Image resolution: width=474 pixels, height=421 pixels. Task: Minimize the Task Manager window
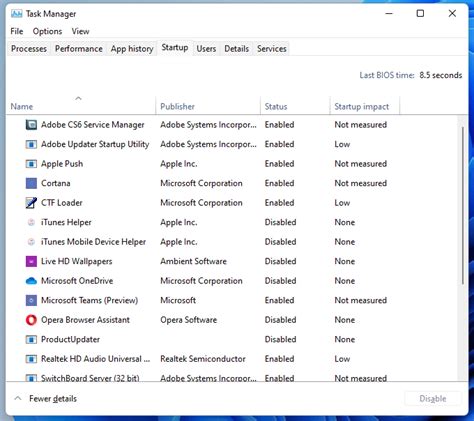[389, 14]
